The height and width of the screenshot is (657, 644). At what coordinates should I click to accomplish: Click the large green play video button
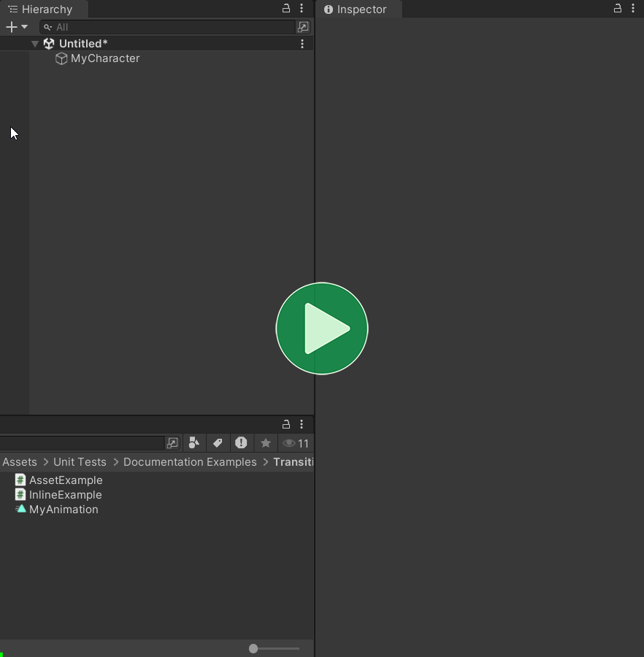[322, 328]
